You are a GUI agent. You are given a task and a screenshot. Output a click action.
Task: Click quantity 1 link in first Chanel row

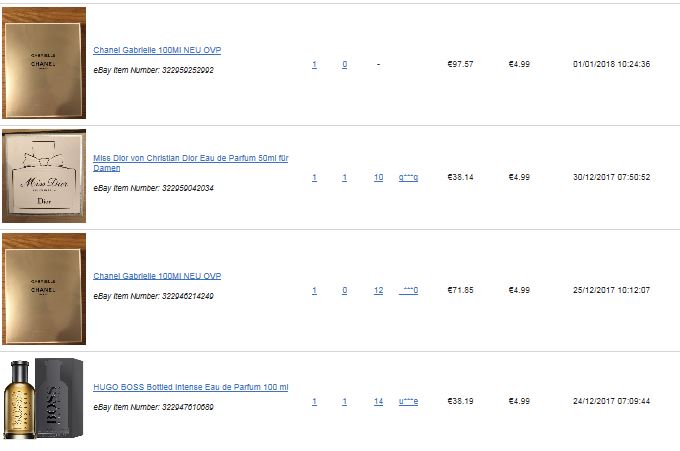click(314, 64)
